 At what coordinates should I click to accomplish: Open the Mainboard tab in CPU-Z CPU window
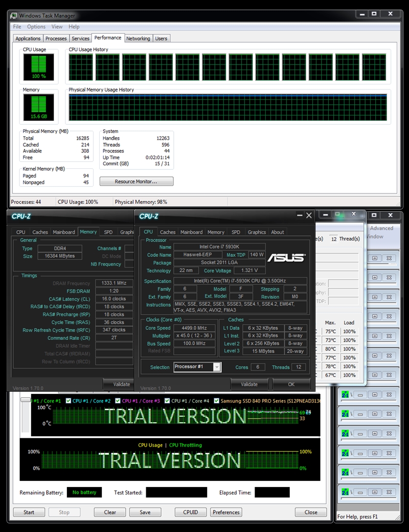[x=191, y=232]
